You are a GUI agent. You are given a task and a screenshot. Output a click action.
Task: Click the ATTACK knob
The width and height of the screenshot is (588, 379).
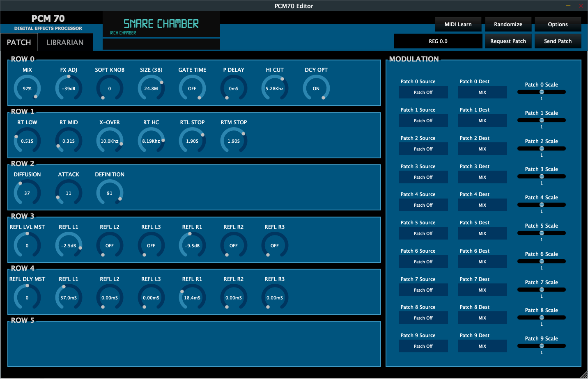point(69,193)
